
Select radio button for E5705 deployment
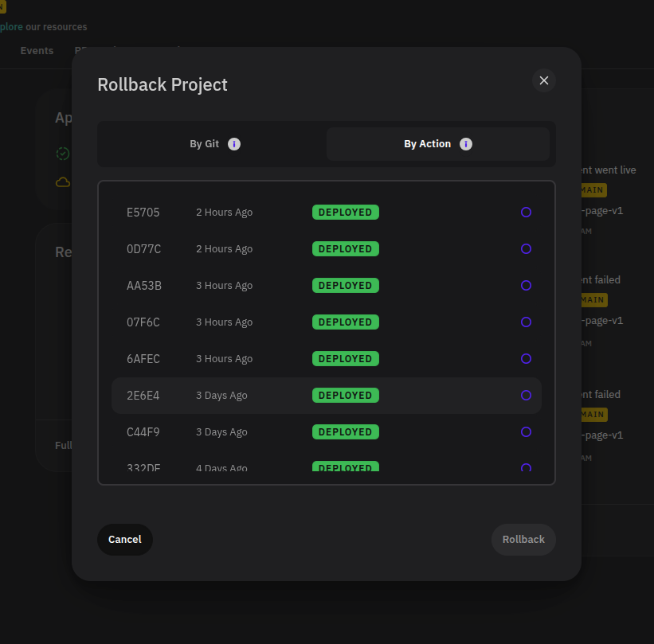[x=526, y=213]
